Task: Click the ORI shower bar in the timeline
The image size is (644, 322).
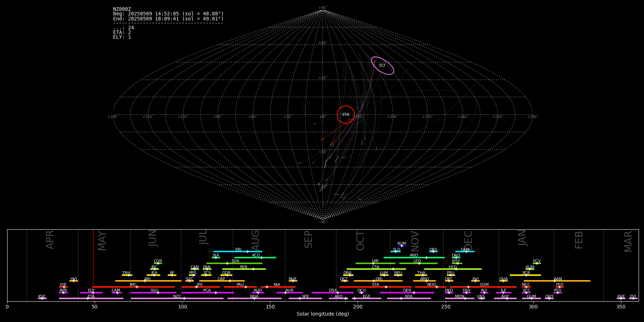Action: coord(378,281)
